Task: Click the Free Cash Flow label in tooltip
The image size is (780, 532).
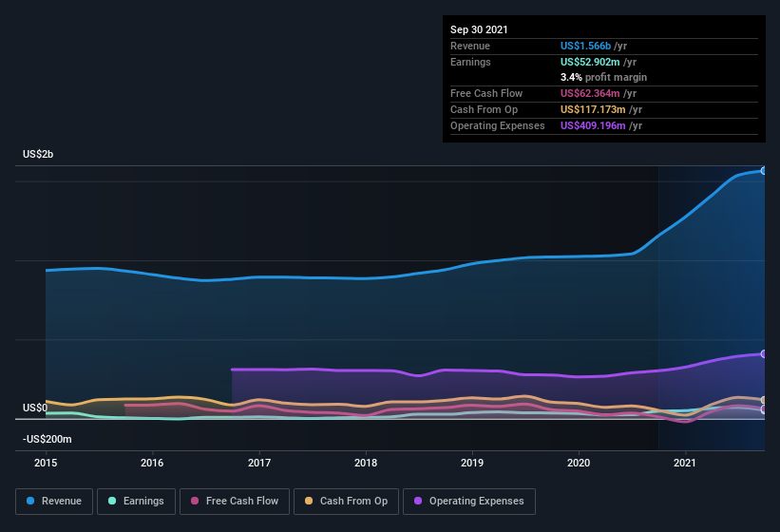Action: 486,93
